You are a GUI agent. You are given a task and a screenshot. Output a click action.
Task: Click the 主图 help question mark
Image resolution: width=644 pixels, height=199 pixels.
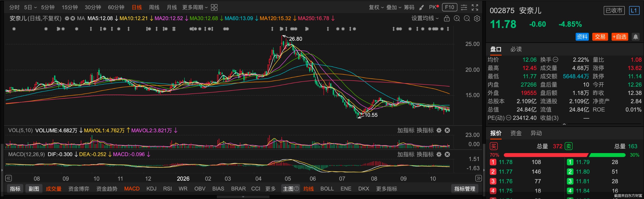pyautogui.click(x=297, y=189)
